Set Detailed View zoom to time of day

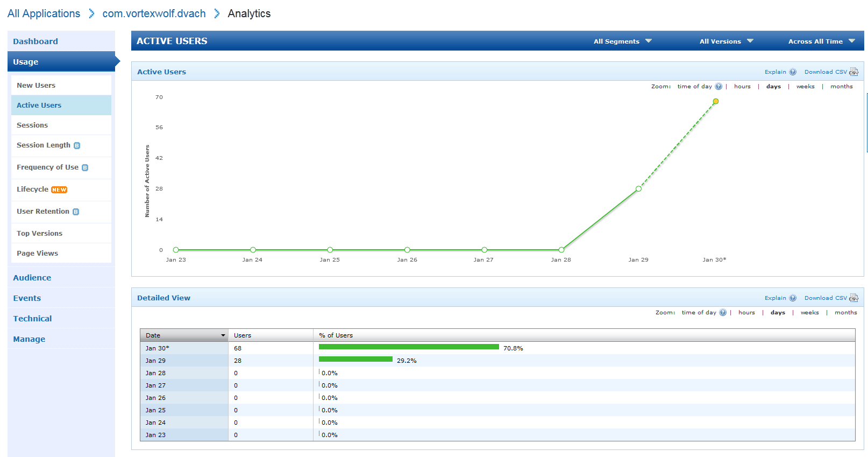[x=699, y=313]
